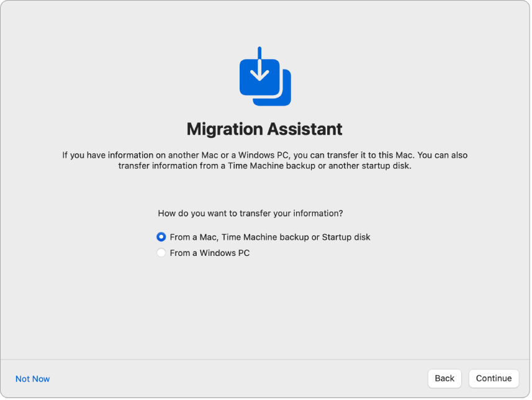This screenshot has height=400, width=532.
Task: Proceed with the Continue button
Action: point(494,379)
